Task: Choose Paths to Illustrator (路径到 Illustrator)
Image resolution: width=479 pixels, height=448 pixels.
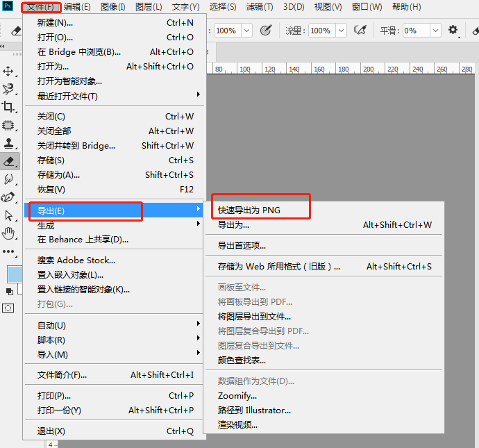Action: pos(324,410)
